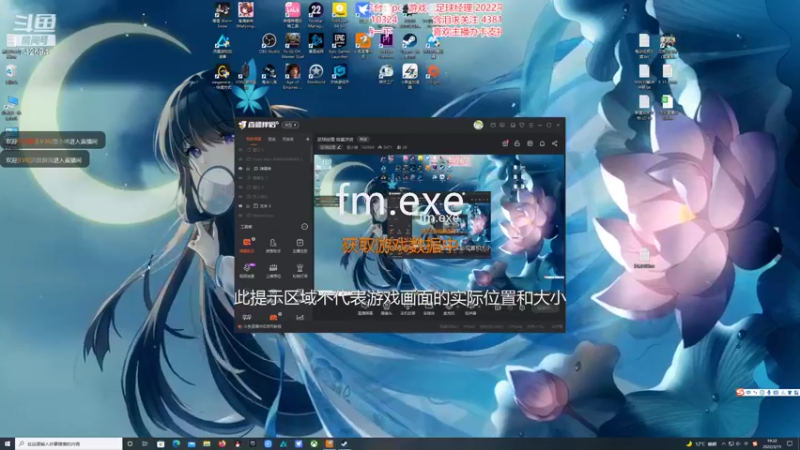
Task: Toggle visibility eye of last source row
Action: tap(241, 215)
